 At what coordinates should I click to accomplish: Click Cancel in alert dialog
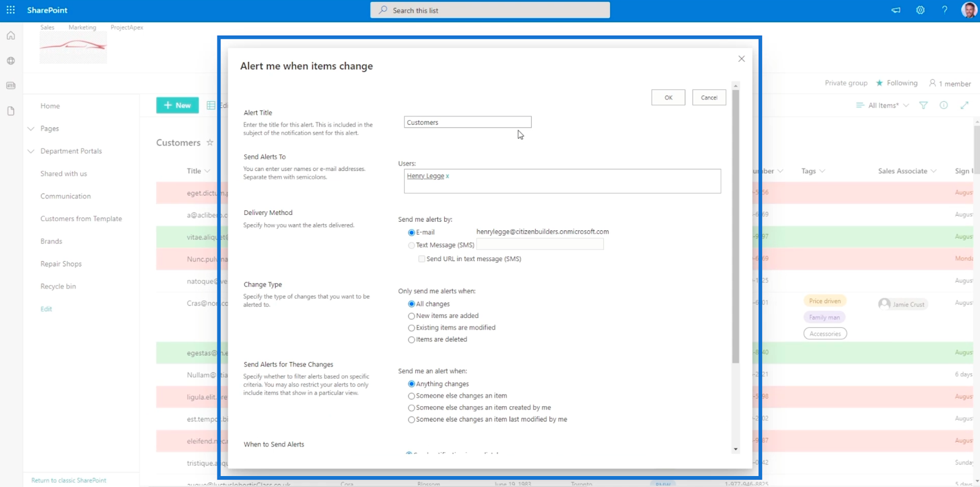pyautogui.click(x=709, y=97)
